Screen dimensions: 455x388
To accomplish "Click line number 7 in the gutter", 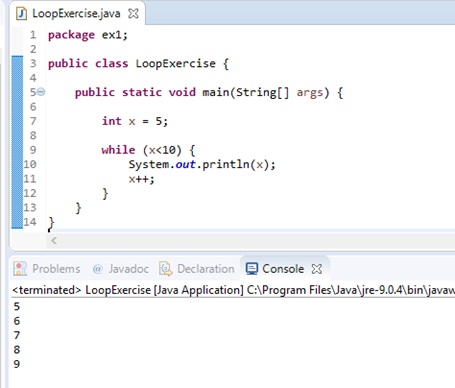I will (33, 121).
